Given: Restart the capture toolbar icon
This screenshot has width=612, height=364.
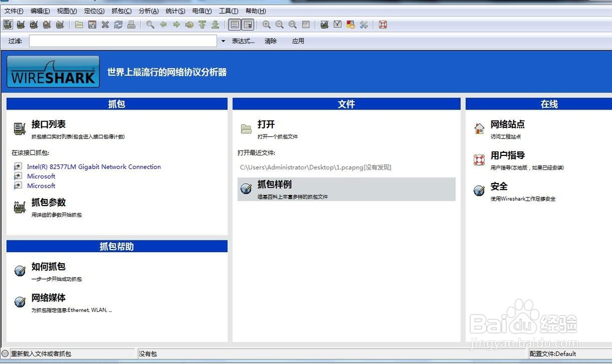Looking at the screenshot, I should pyautogui.click(x=60, y=24).
